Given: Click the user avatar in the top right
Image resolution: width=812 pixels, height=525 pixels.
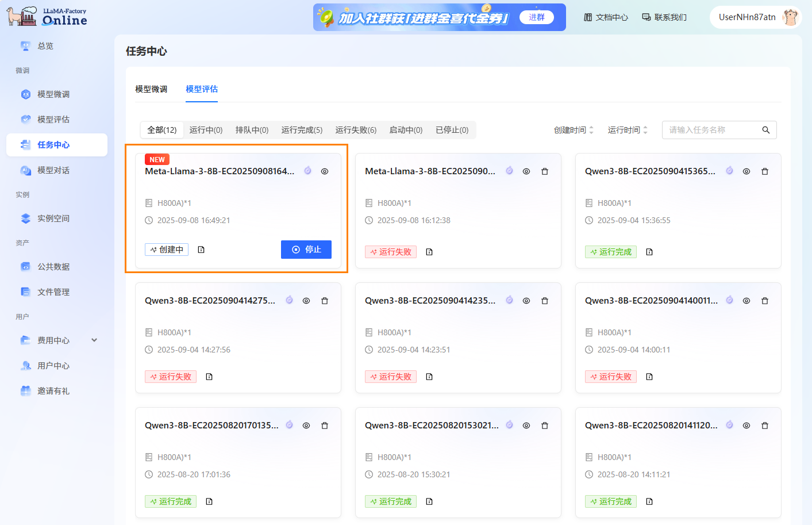Looking at the screenshot, I should coord(791,17).
